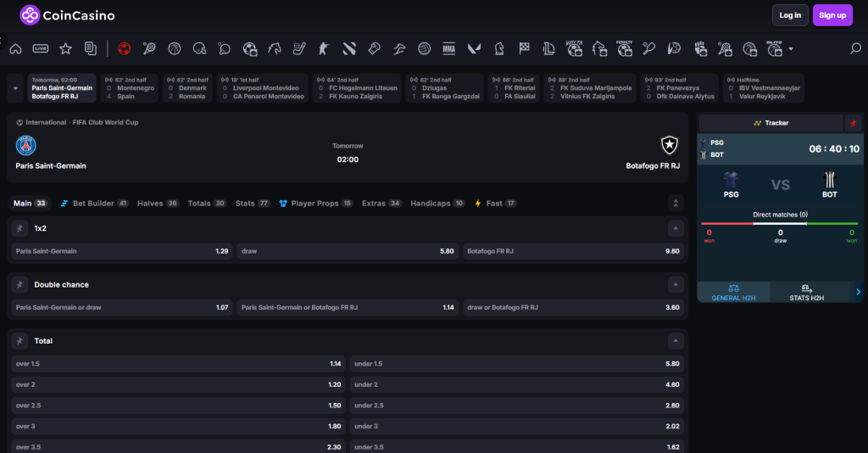This screenshot has height=453, width=868.
Task: Click the CoinCasino logo
Action: (x=67, y=15)
